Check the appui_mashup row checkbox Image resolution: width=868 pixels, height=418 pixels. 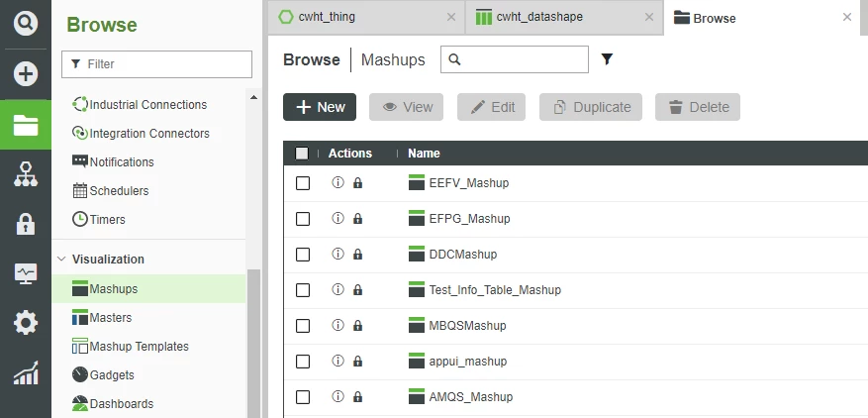coord(303,362)
